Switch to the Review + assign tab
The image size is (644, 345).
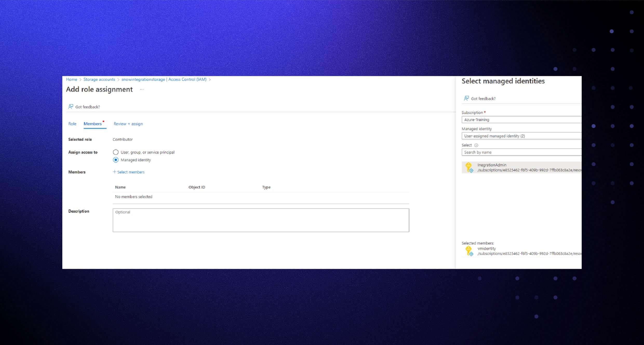(x=128, y=124)
